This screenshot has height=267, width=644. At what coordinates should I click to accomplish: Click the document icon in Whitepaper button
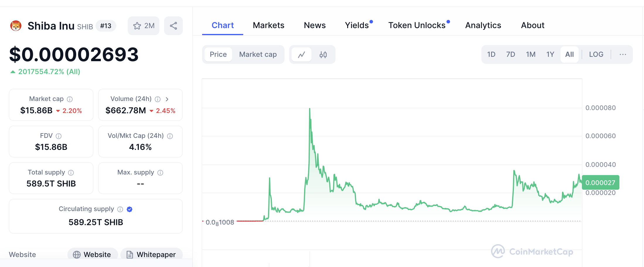coord(130,255)
